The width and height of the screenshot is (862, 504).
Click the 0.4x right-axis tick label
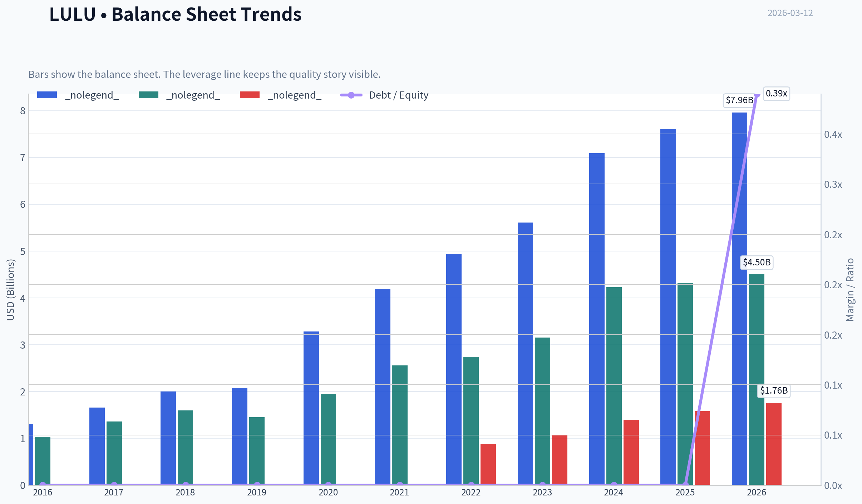[833, 134]
